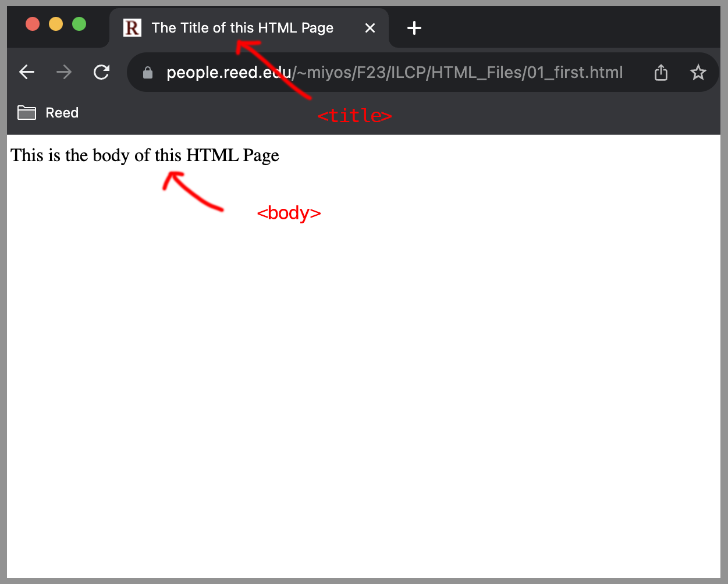The height and width of the screenshot is (584, 728).
Task: Open a new tab with the plus button
Action: (x=414, y=28)
